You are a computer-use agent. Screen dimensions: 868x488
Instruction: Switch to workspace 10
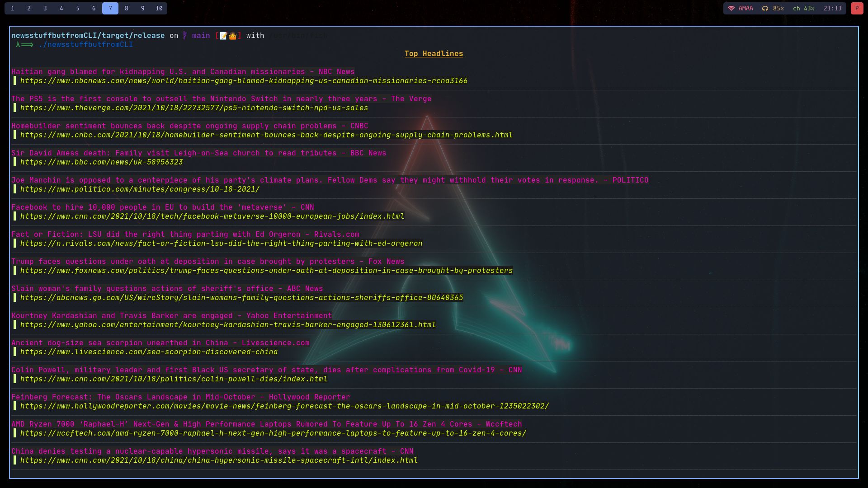click(159, 8)
